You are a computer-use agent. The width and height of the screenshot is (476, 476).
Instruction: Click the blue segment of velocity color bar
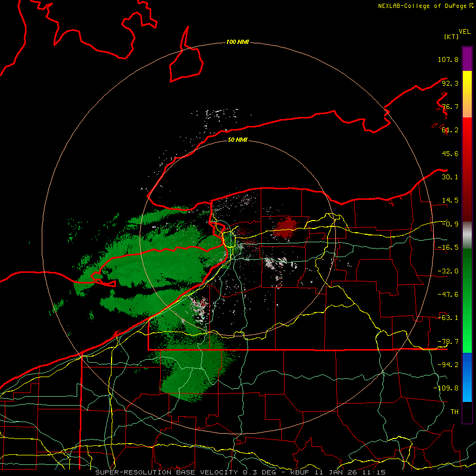click(x=467, y=377)
